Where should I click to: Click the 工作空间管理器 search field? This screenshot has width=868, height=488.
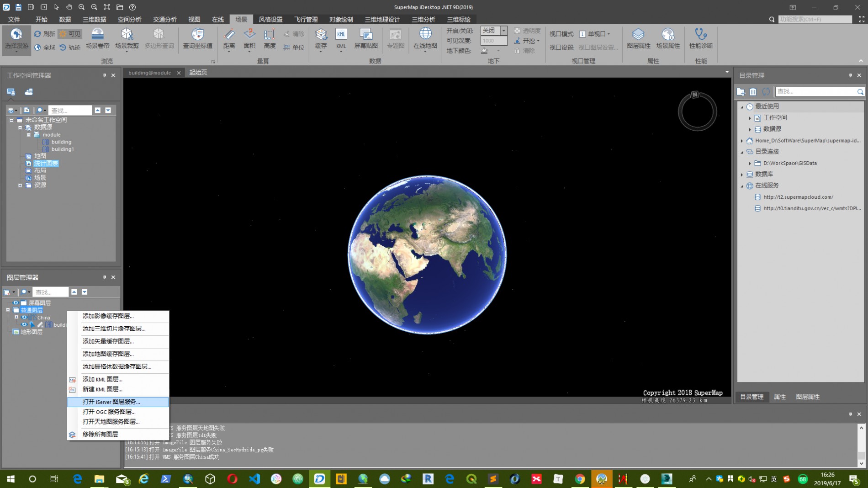click(x=70, y=110)
